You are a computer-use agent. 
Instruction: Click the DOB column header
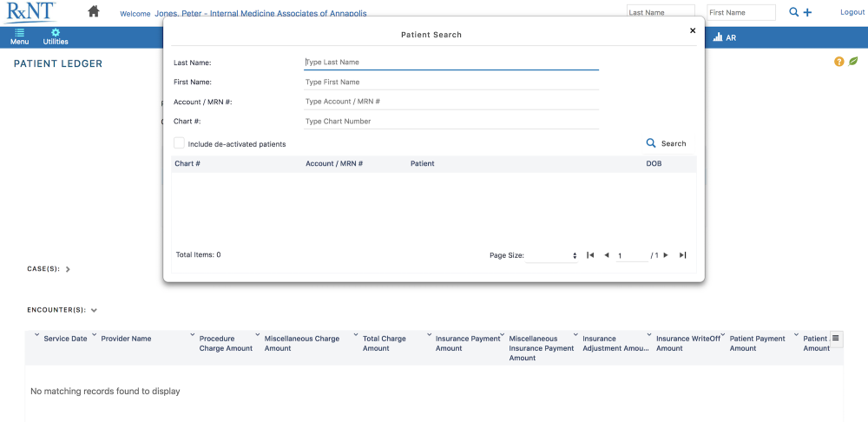[x=654, y=164]
